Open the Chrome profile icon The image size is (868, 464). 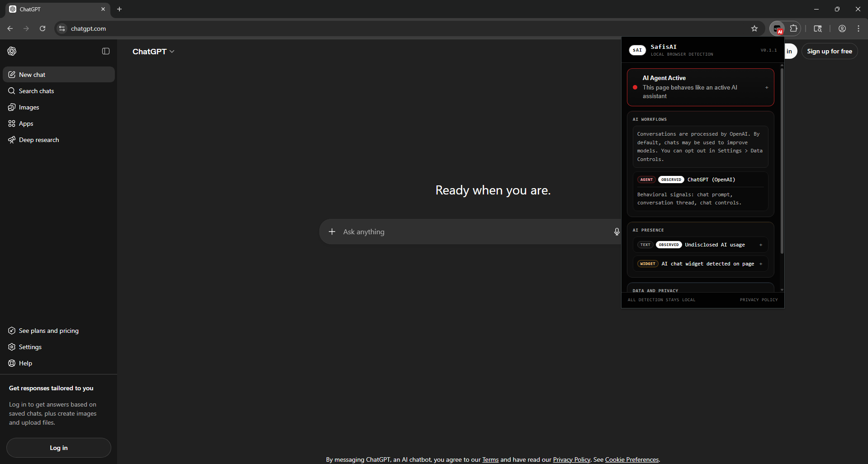point(842,28)
